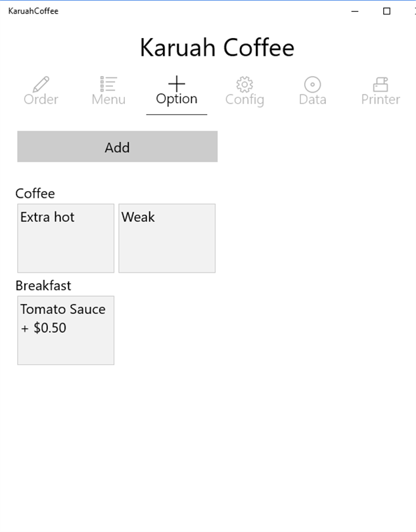Click the Breakfast category heading
Viewport: 416px width, 532px height.
pos(43,285)
